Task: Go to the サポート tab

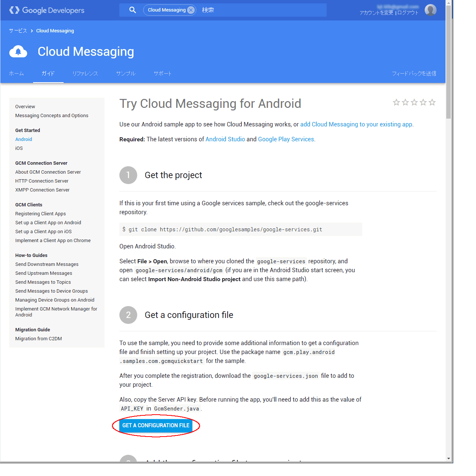Action: [x=163, y=74]
